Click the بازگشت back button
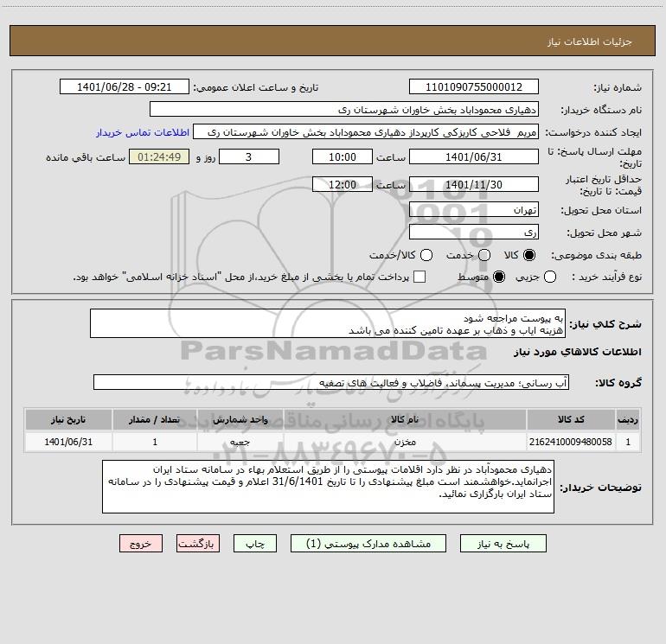The image size is (666, 644). coord(198,544)
